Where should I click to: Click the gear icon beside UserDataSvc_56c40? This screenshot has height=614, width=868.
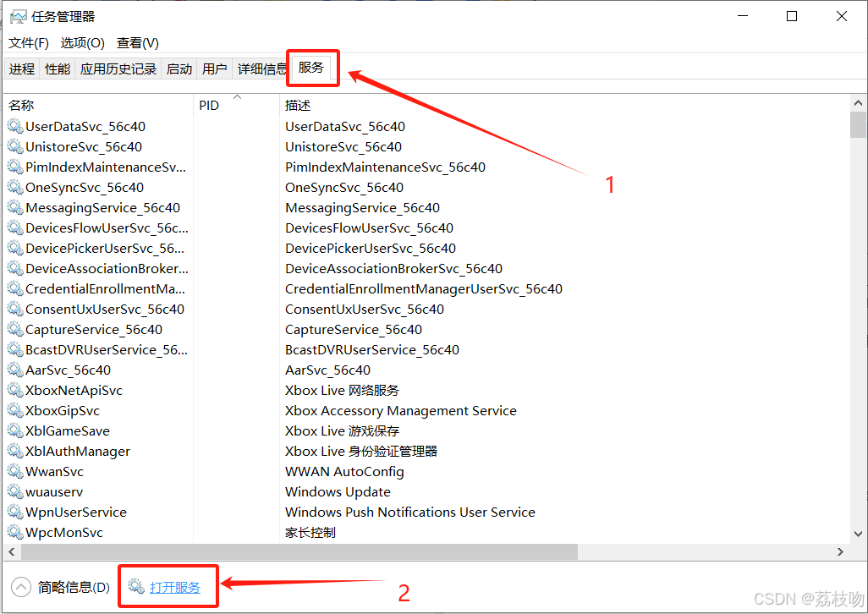tap(15, 126)
